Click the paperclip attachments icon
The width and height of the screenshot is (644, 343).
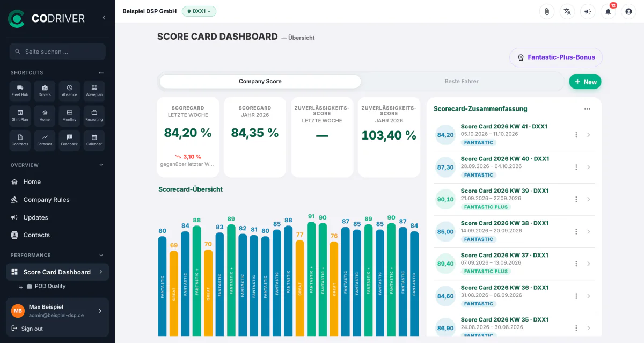547,11
